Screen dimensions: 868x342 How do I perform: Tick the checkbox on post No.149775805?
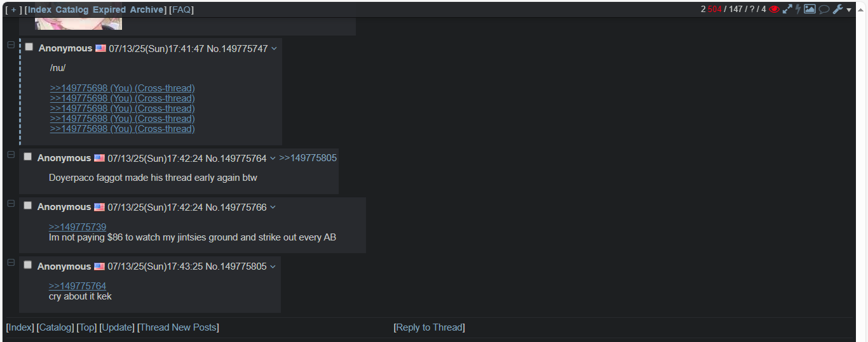[x=28, y=265]
